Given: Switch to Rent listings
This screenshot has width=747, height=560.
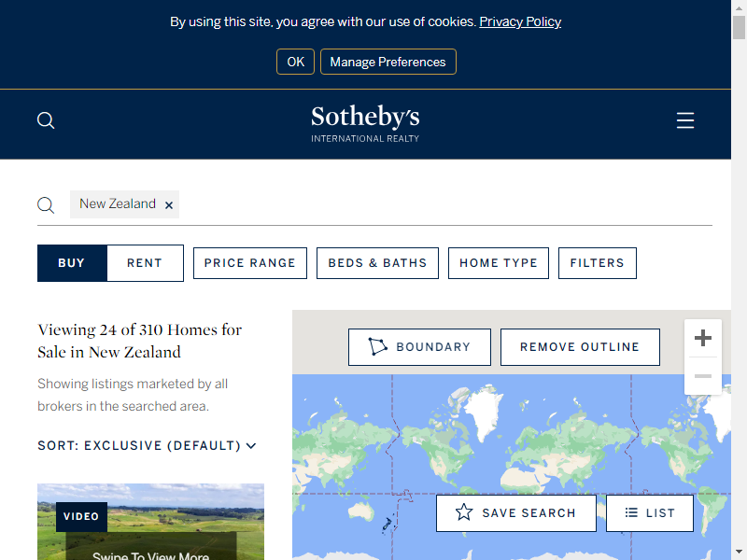Looking at the screenshot, I should pyautogui.click(x=145, y=263).
